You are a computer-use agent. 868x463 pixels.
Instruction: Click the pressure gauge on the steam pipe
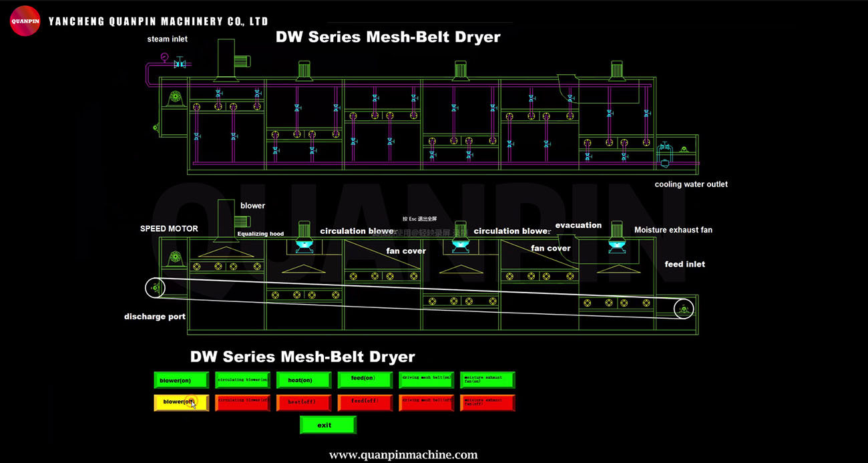tap(164, 57)
